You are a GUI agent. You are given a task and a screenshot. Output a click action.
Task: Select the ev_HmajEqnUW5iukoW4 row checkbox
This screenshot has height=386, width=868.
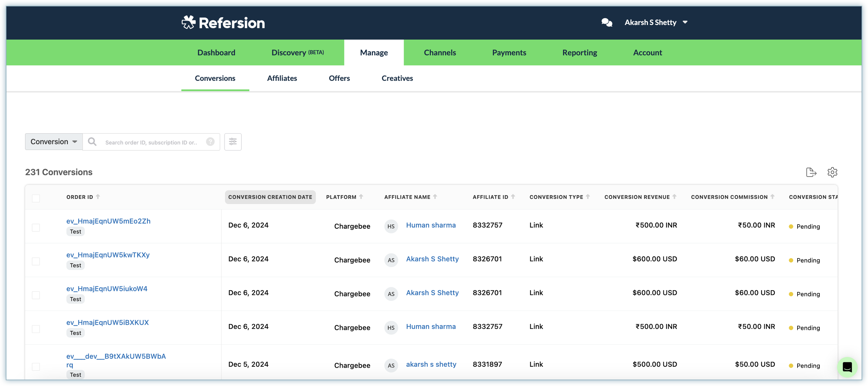(36, 295)
